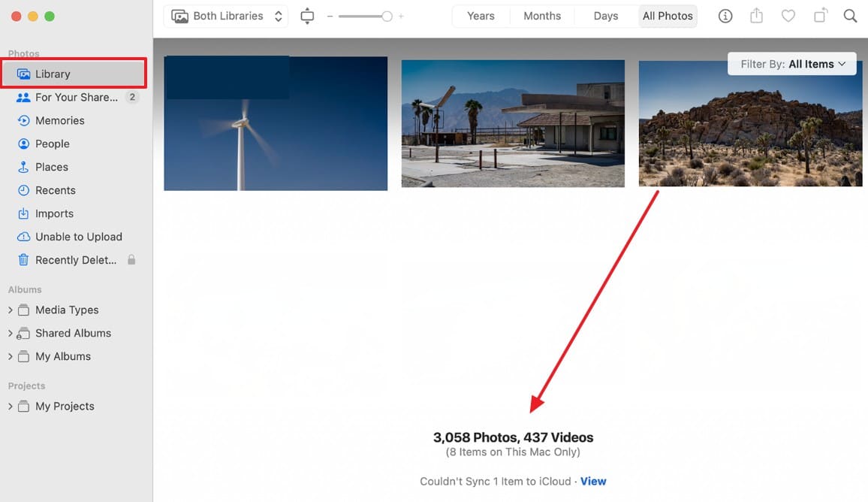Image resolution: width=868 pixels, height=502 pixels.
Task: Select the Imports text label
Action: [x=54, y=213]
